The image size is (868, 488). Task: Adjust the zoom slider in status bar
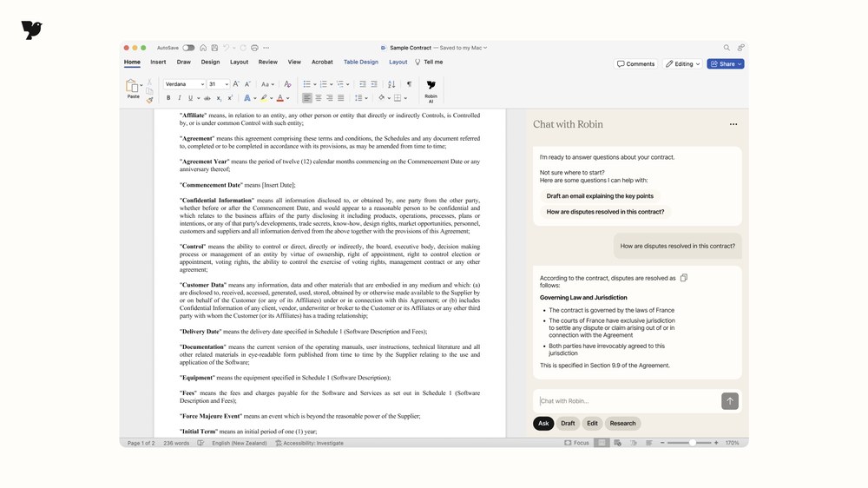point(692,443)
